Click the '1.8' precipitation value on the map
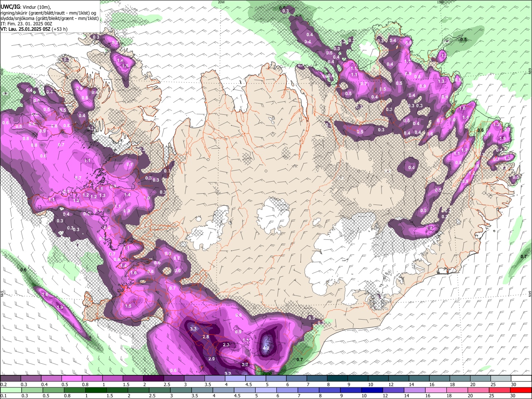Image resolution: width=532 pixels, height=399 pixels. coord(462,108)
